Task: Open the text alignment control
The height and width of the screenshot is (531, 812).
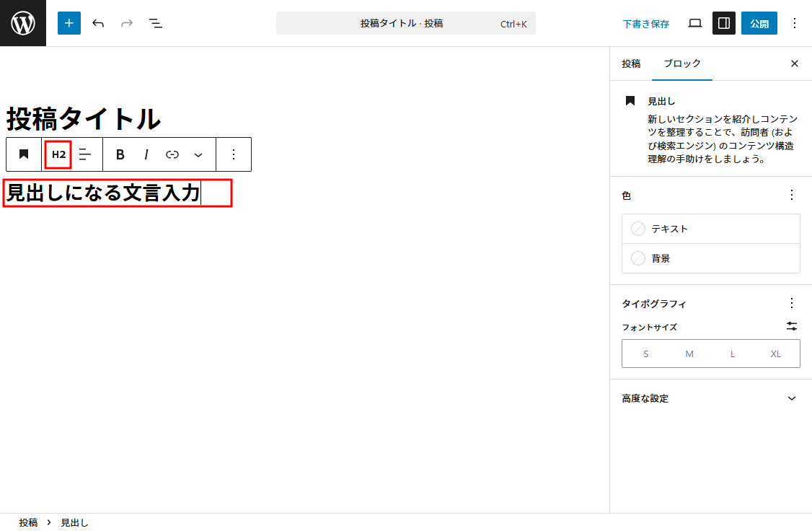Action: [84, 154]
